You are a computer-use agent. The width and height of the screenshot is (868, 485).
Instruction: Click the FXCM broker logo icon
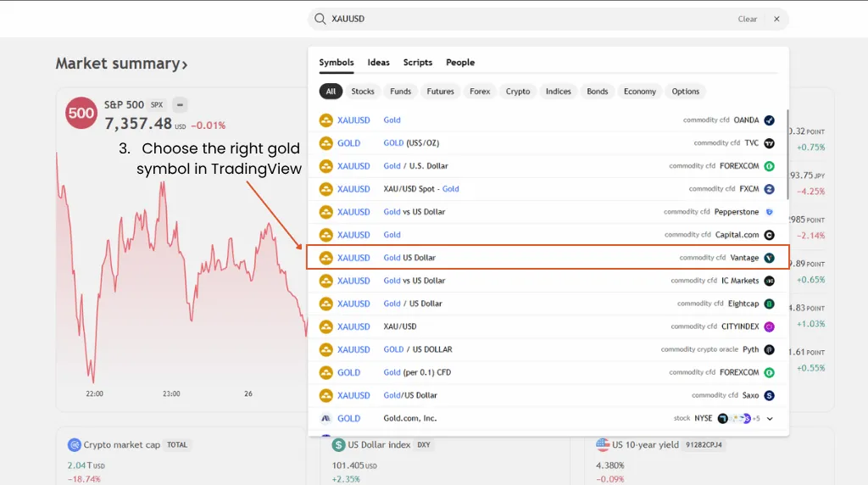pyautogui.click(x=769, y=189)
